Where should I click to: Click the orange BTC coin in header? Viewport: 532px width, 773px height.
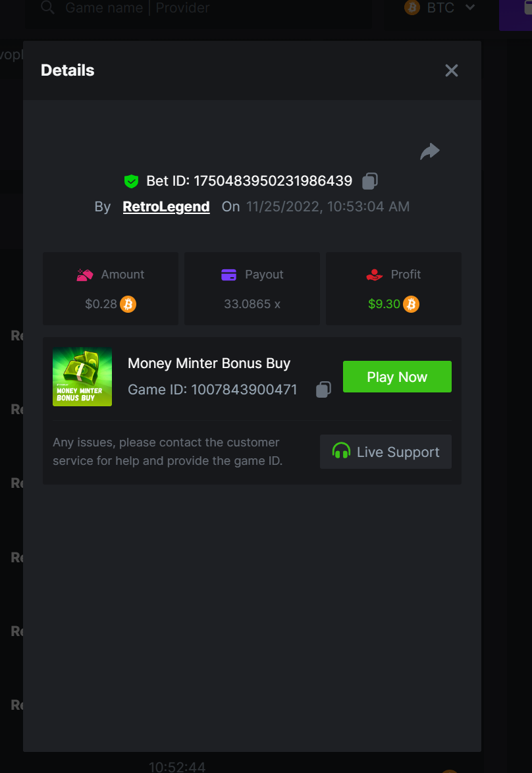coord(412,7)
